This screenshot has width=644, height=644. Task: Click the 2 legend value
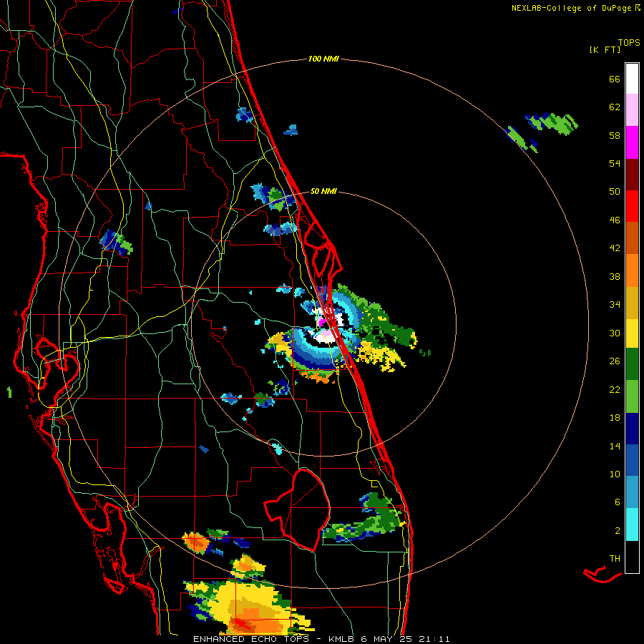click(x=618, y=531)
